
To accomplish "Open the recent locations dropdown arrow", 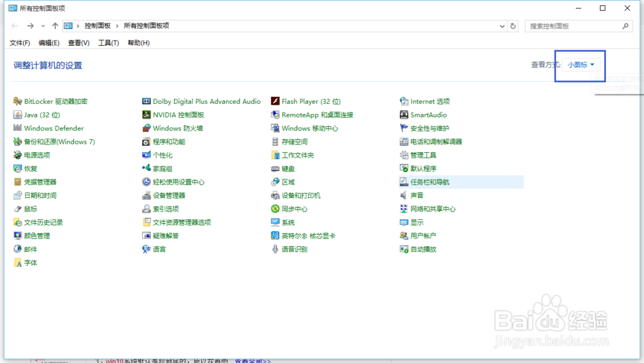I will coord(43,26).
